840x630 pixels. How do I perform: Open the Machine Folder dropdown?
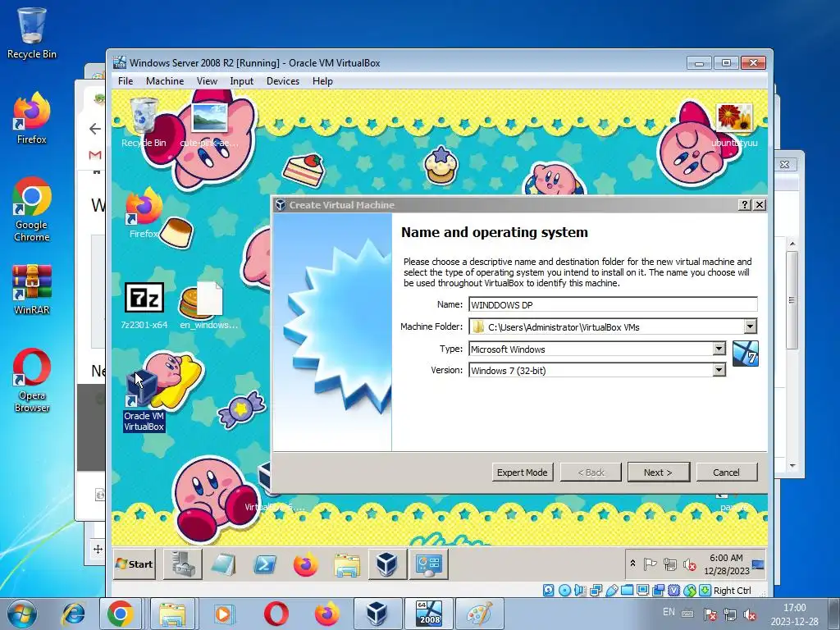coord(750,326)
